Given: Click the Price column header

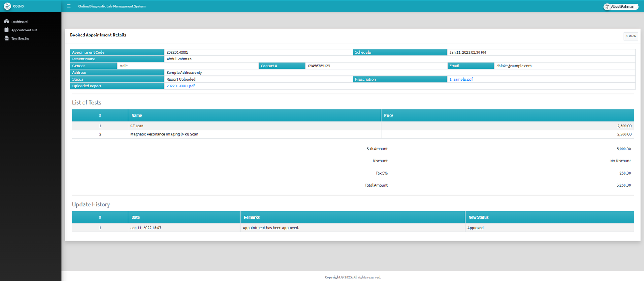Looking at the screenshot, I should [388, 115].
